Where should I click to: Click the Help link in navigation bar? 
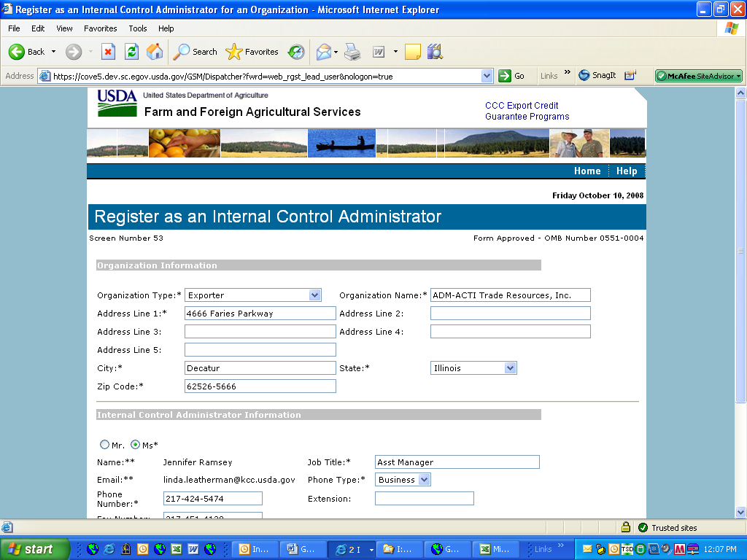click(x=627, y=171)
